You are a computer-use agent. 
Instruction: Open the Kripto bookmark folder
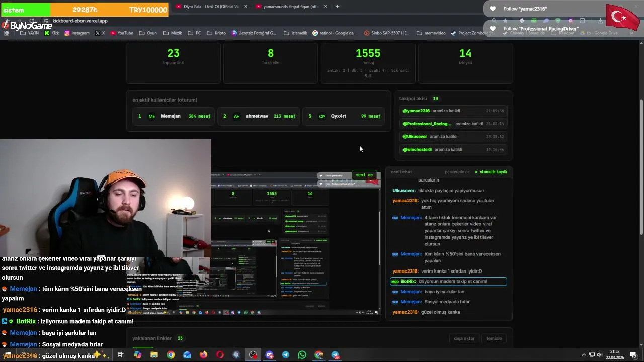pos(216,33)
